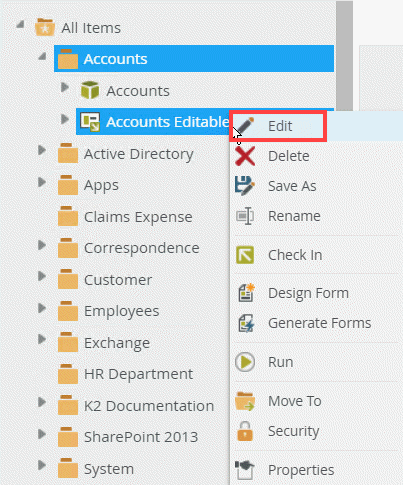Click the red X Delete icon
403x485 pixels.
click(x=245, y=156)
